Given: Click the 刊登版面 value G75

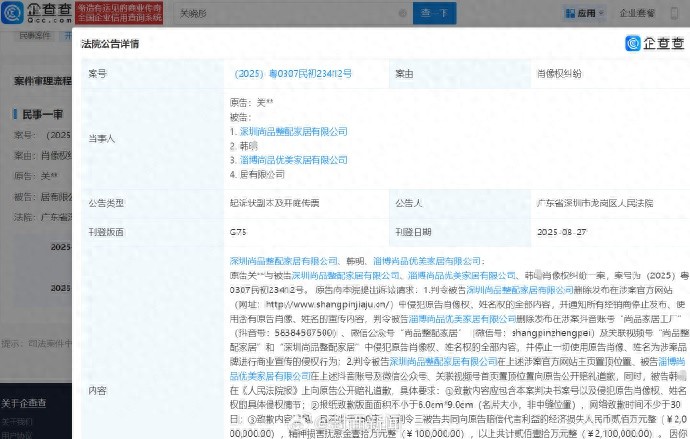Looking at the screenshot, I should tap(238, 232).
